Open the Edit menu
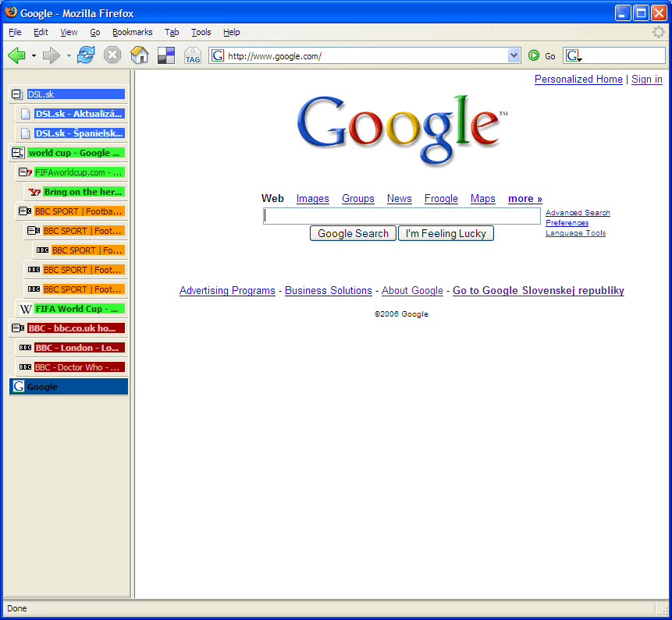The width and height of the screenshot is (672, 620). click(x=41, y=32)
